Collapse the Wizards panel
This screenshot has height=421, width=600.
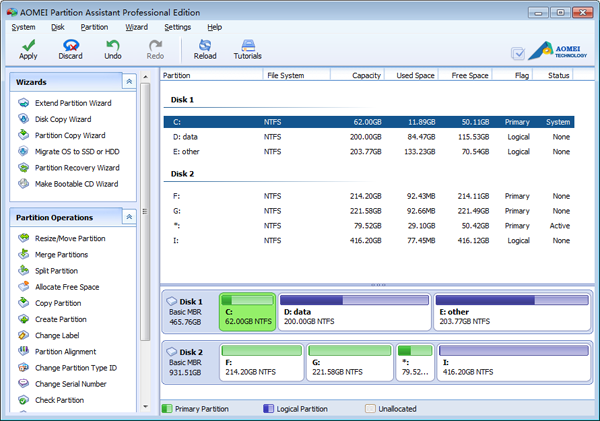click(x=129, y=81)
